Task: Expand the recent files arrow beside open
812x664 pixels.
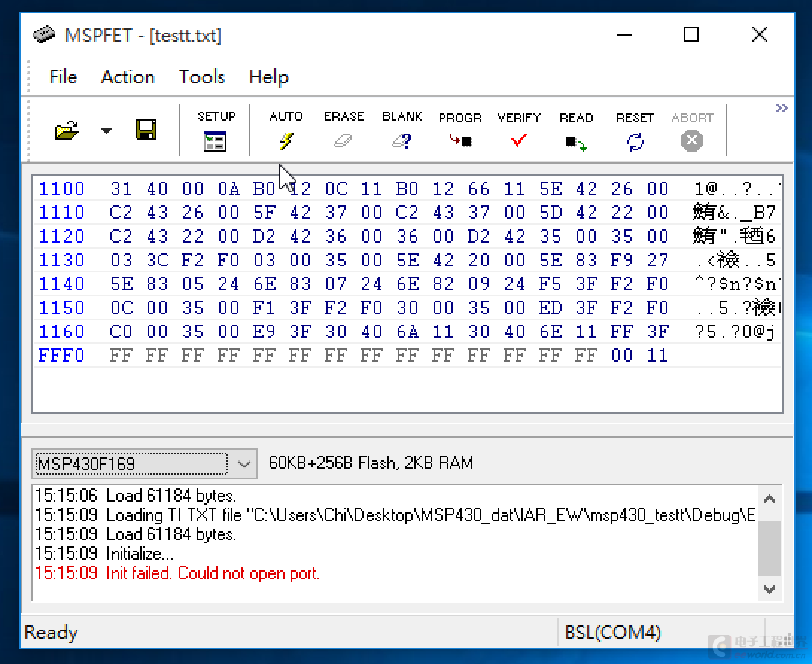Action: point(107,130)
